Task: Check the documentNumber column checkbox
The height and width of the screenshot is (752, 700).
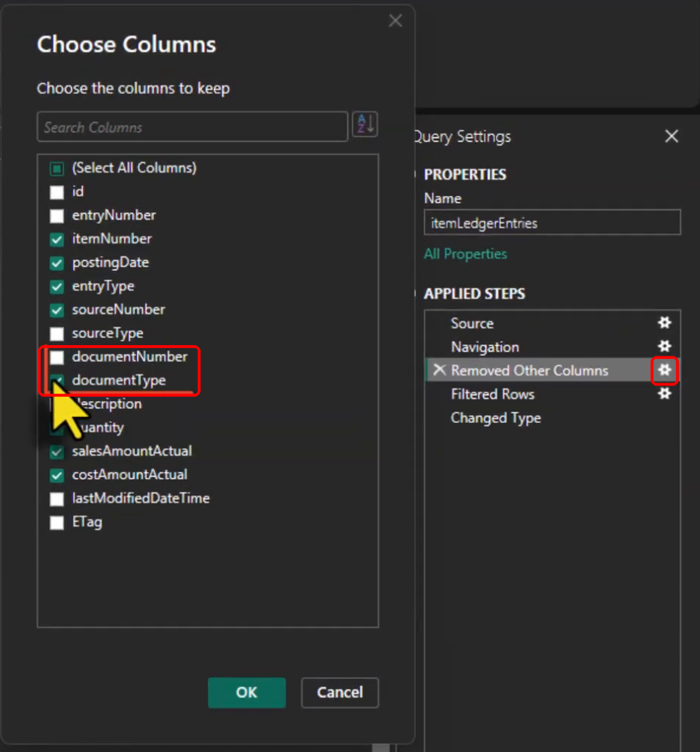Action: (57, 357)
